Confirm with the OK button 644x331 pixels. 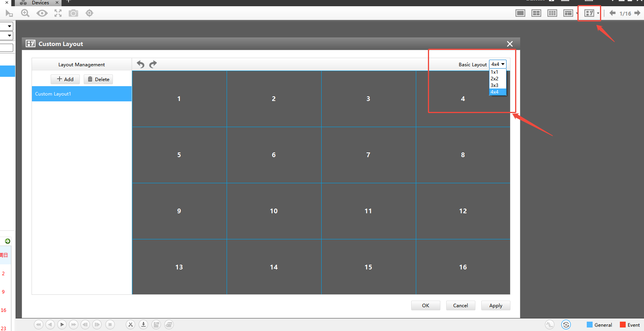[x=426, y=305]
